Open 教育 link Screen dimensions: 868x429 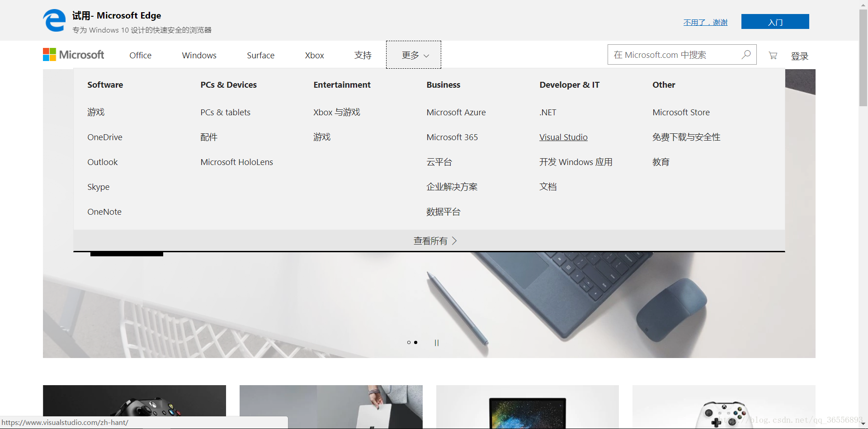click(x=661, y=162)
